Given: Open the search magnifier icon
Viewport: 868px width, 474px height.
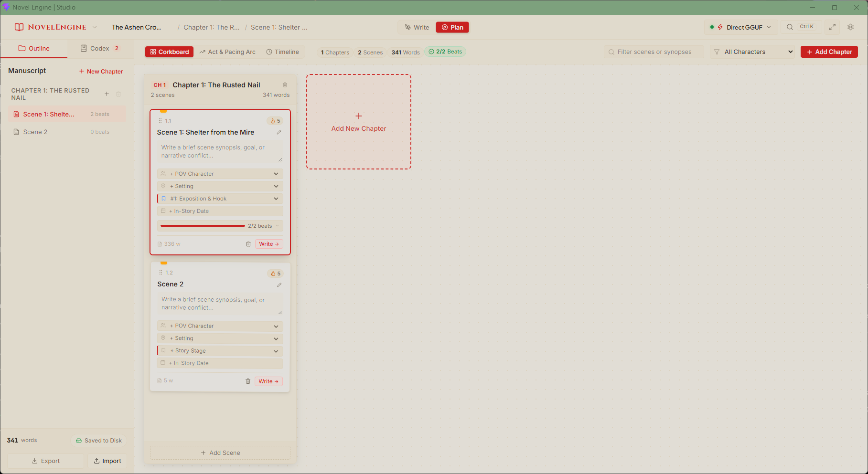Looking at the screenshot, I should pyautogui.click(x=790, y=27).
